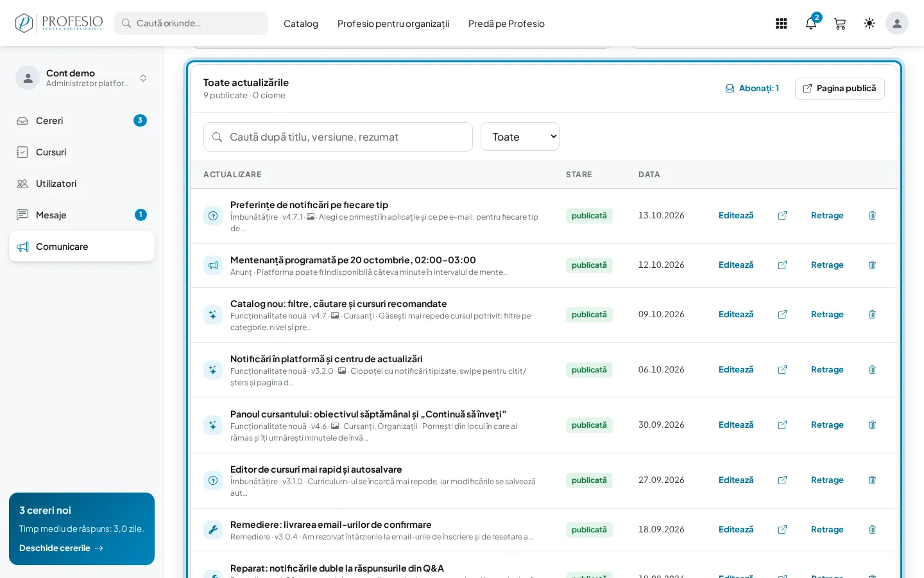Delete 'Panoul cursantului' trash icon
The width and height of the screenshot is (924, 578).
point(872,425)
